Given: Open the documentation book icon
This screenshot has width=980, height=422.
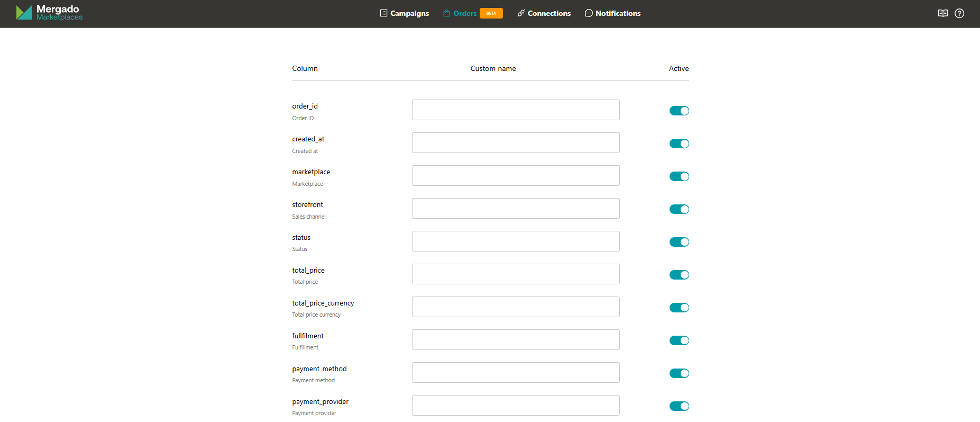Looking at the screenshot, I should 942,13.
